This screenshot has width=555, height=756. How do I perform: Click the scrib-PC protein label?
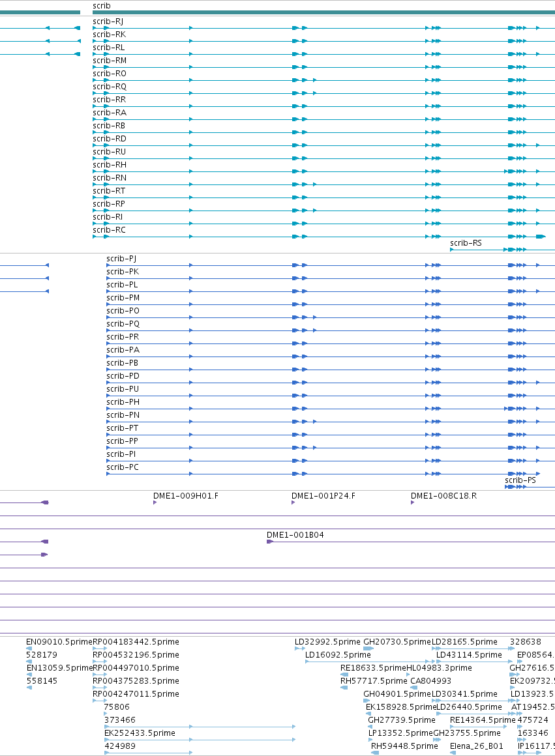(x=122, y=467)
